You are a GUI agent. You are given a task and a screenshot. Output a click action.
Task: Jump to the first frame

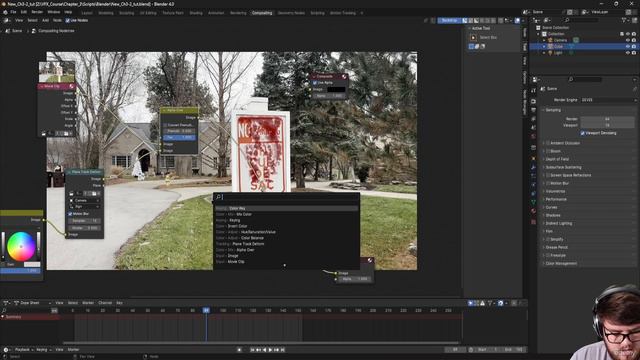252,350
